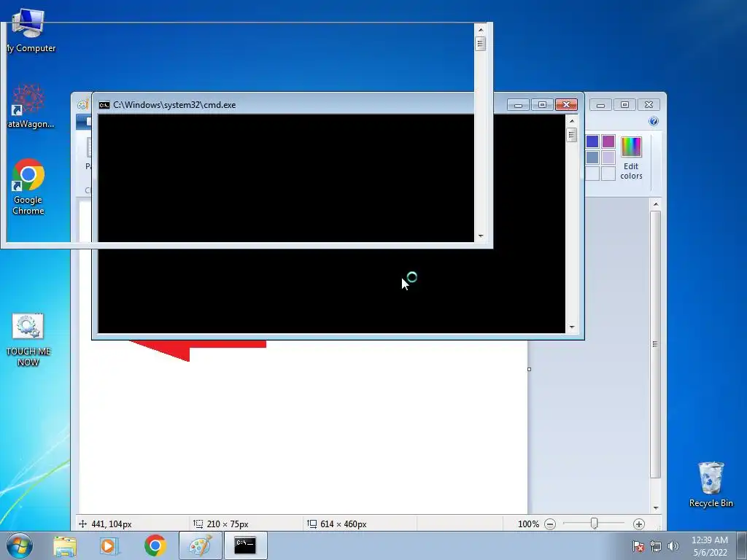The width and height of the screenshot is (747, 560).
Task: Launch Windows Media Player from taskbar
Action: tap(109, 545)
